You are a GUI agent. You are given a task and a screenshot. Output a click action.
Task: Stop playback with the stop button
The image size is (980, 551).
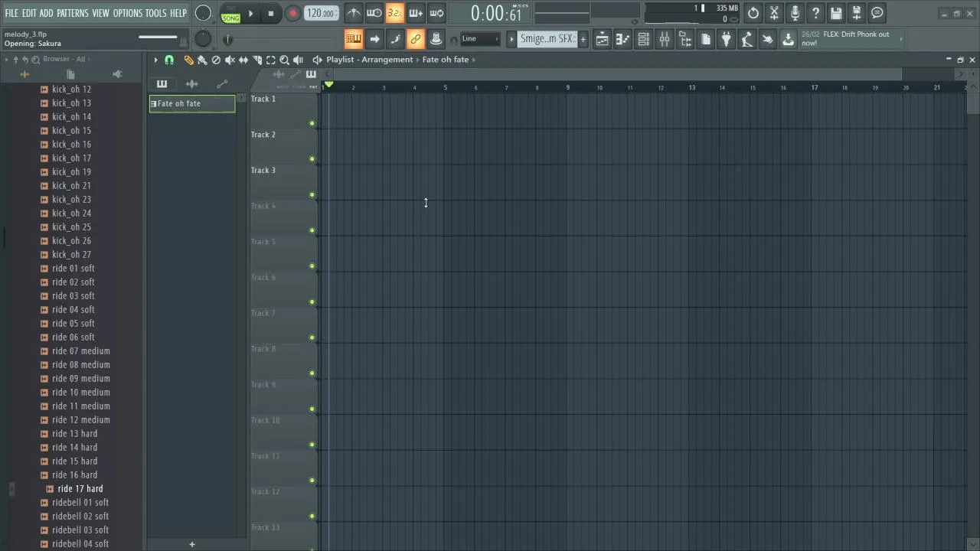pyautogui.click(x=271, y=13)
